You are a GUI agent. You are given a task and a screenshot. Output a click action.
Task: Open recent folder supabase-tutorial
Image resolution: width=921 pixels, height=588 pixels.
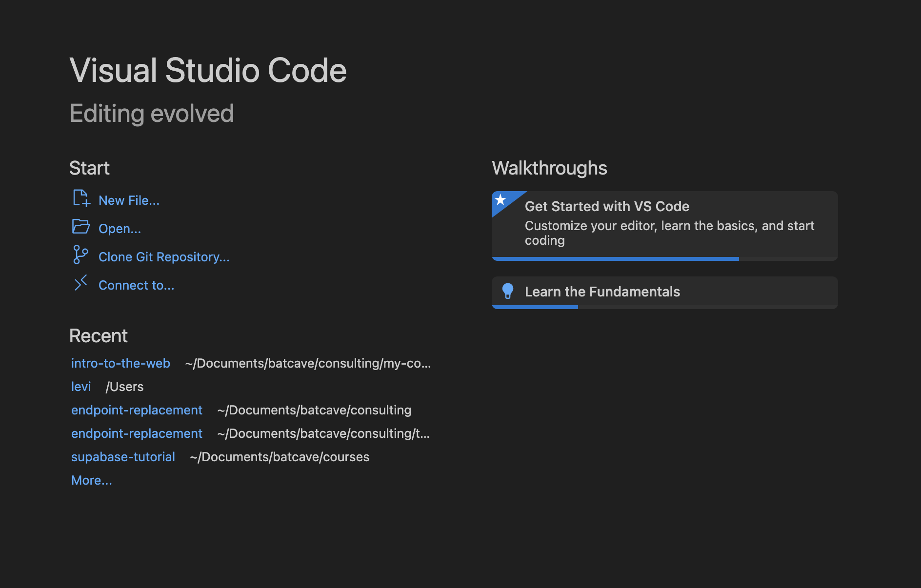pos(123,457)
